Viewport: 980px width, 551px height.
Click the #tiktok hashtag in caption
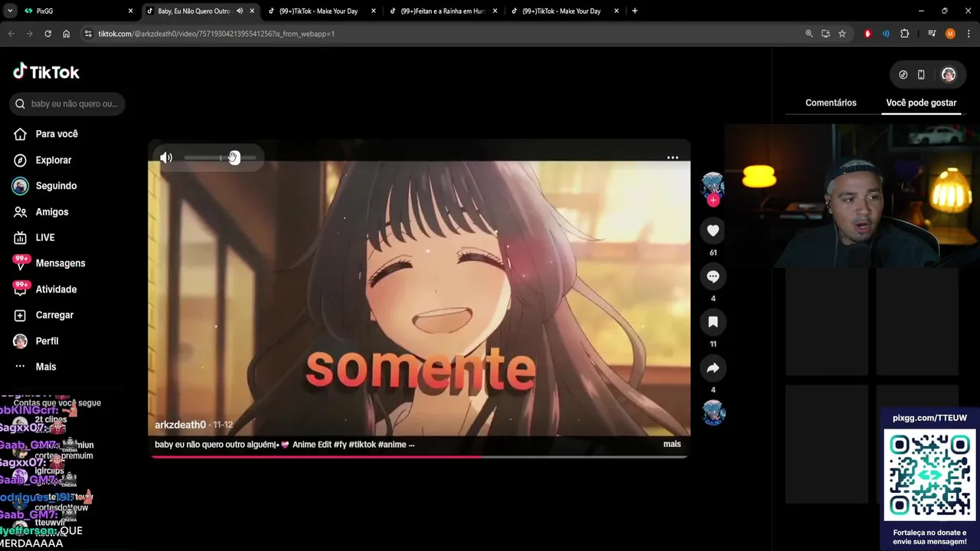click(362, 444)
